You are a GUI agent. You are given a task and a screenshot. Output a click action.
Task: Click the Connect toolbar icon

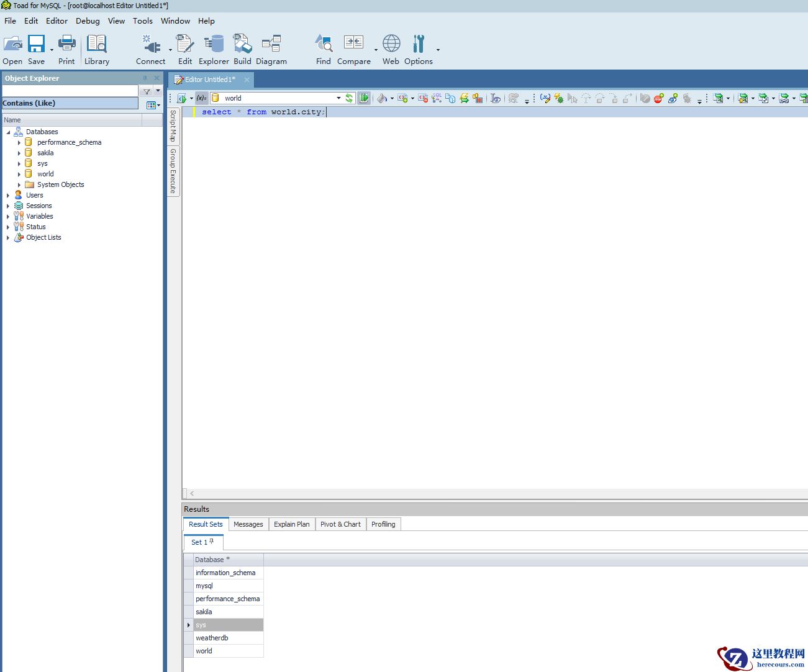(150, 50)
